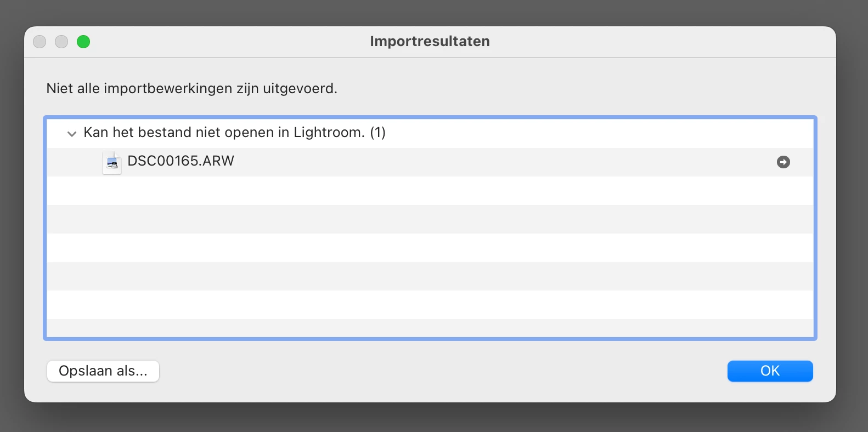Select the DSC00165.ARW file name
The height and width of the screenshot is (432, 868).
(181, 161)
